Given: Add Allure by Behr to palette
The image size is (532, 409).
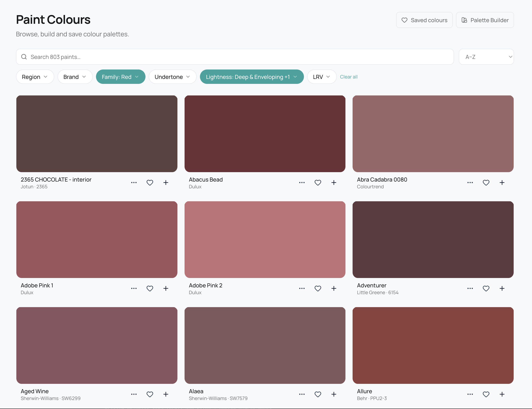Looking at the screenshot, I should tap(502, 394).
